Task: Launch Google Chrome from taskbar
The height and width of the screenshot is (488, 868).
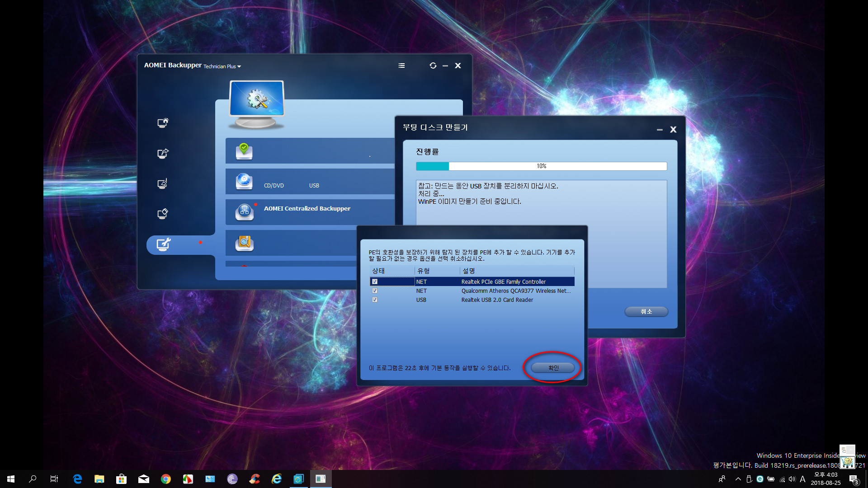Action: [x=166, y=479]
